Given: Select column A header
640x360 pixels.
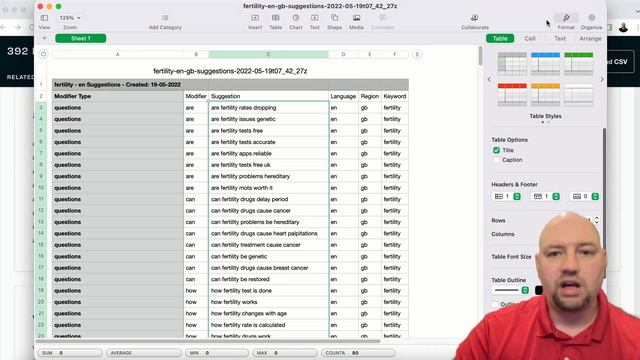Looking at the screenshot, I should [118, 54].
